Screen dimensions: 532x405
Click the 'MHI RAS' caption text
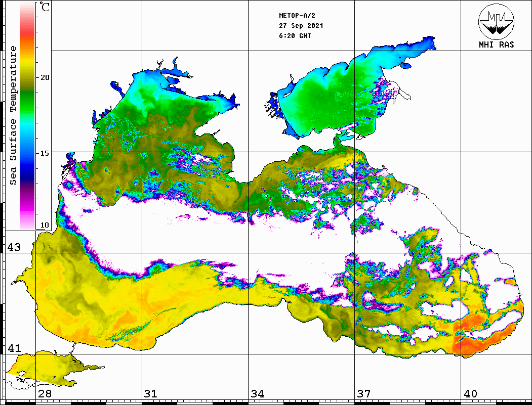tap(497, 44)
